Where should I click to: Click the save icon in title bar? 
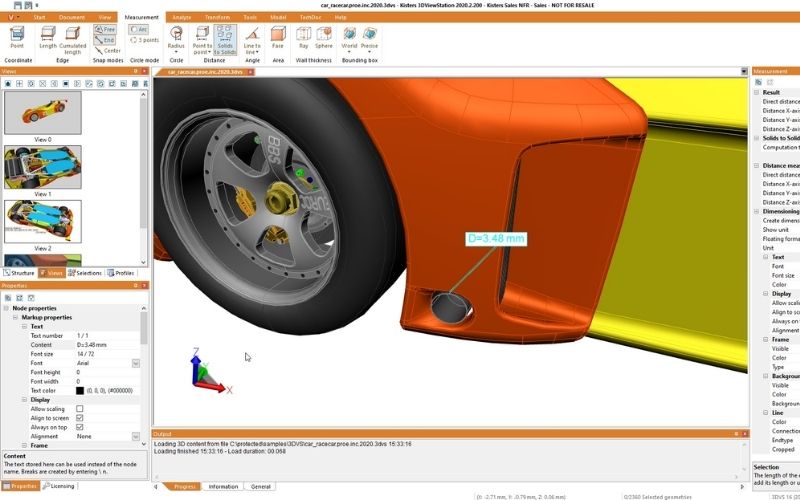pyautogui.click(x=18, y=5)
